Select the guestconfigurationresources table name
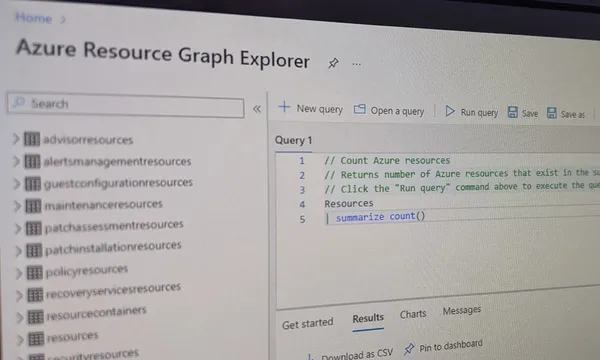The width and height of the screenshot is (600, 360). coord(119,183)
